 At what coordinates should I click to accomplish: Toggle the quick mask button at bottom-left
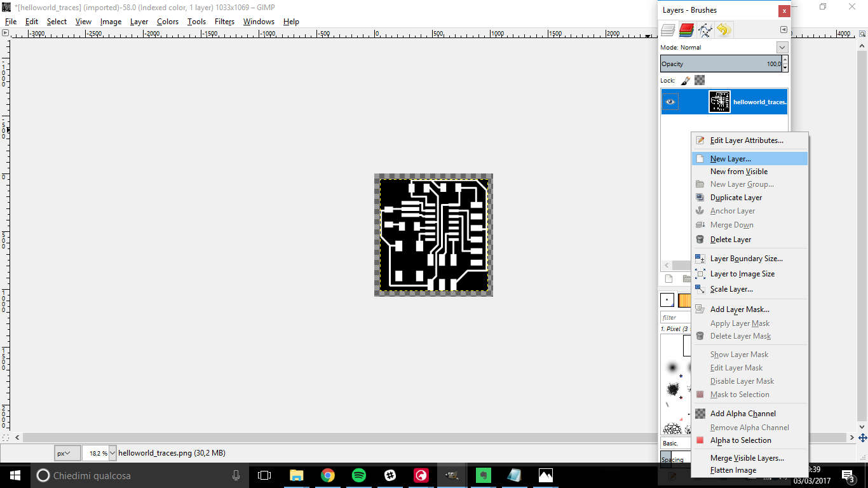(x=5, y=438)
